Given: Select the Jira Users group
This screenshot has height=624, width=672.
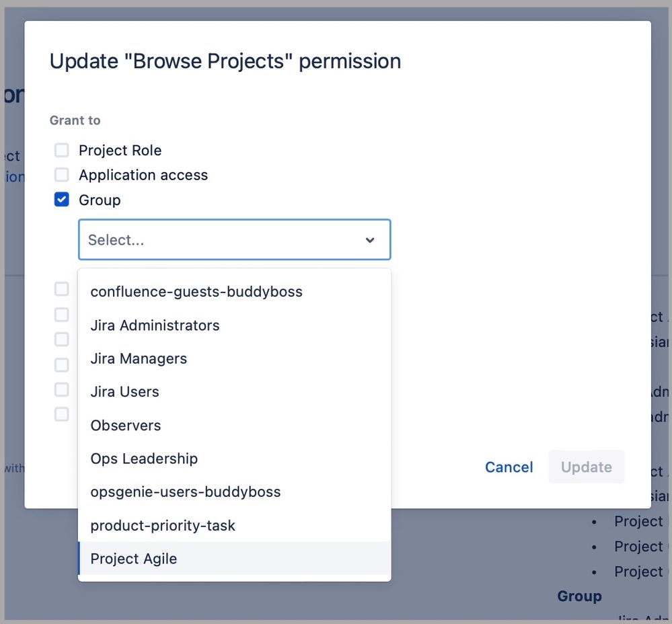Looking at the screenshot, I should click(125, 391).
